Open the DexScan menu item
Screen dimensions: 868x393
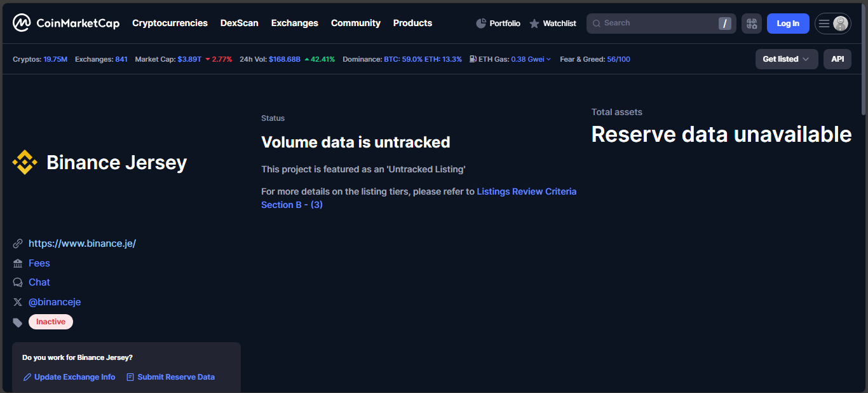(x=239, y=23)
